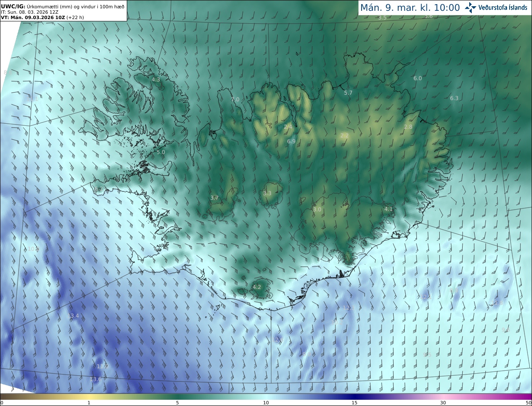Click the 5.7 value on the north coast
The height and width of the screenshot is (406, 532).
348,93
